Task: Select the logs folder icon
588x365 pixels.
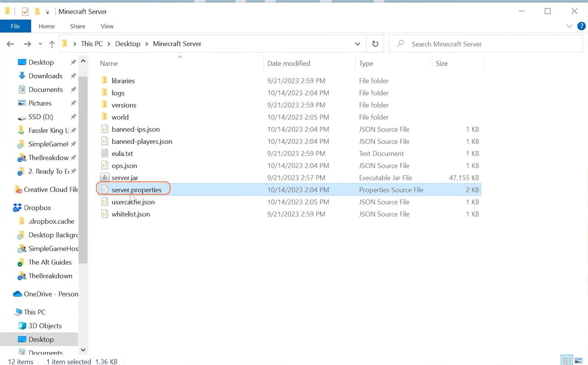Action: 105,92
